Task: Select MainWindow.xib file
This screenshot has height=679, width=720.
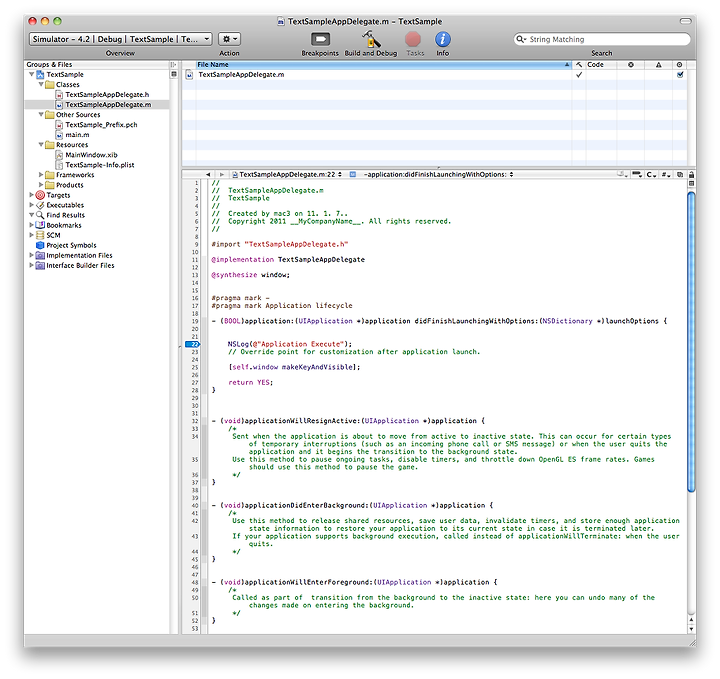Action: tap(91, 155)
